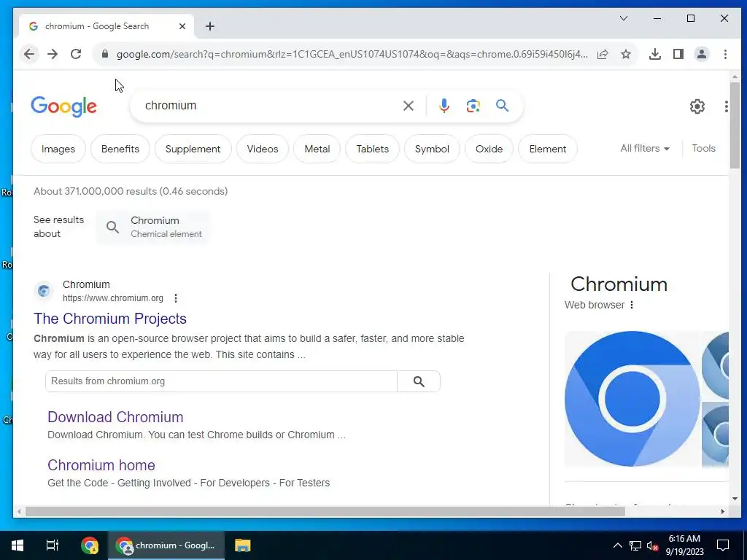Open The Chromium Projects result

click(110, 319)
